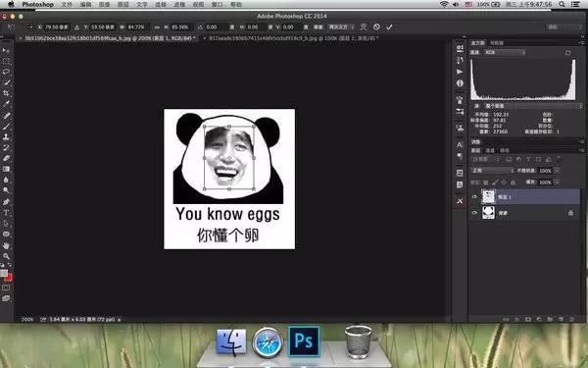
Task: Select background layer thumbnail
Action: (488, 213)
